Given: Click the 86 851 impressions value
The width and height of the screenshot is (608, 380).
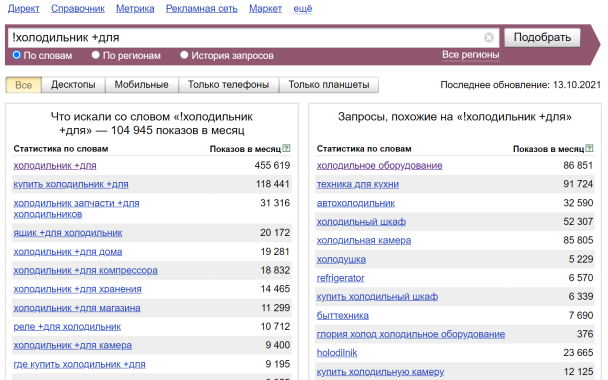Looking at the screenshot, I should point(578,166).
